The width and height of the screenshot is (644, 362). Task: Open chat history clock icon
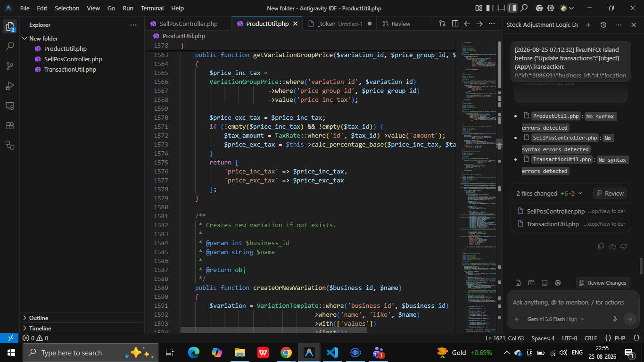603,25
